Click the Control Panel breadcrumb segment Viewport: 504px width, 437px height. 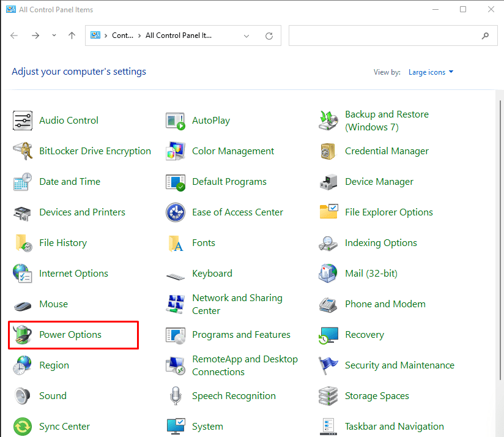[122, 35]
